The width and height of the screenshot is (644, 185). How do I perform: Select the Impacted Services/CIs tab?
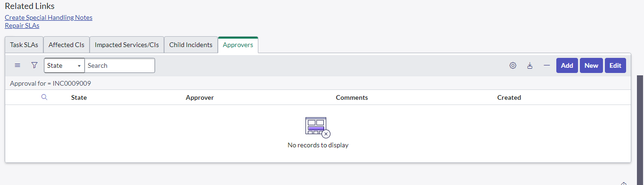(127, 45)
